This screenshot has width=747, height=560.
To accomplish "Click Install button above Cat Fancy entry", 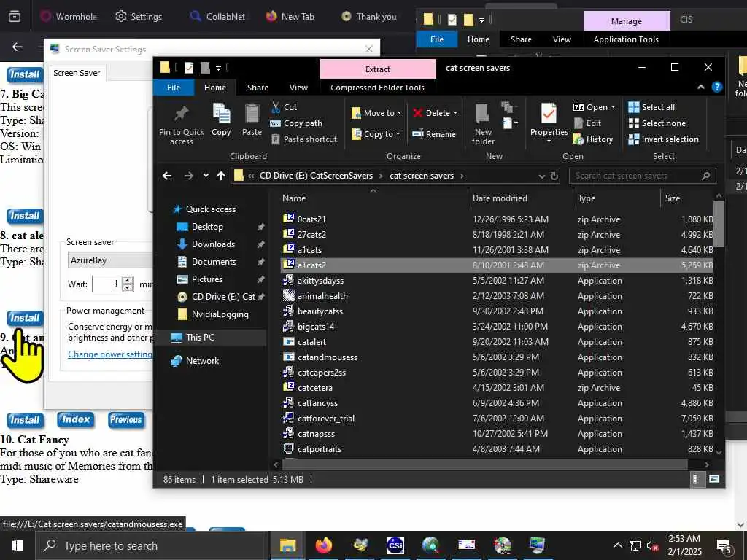I will click(x=25, y=419).
